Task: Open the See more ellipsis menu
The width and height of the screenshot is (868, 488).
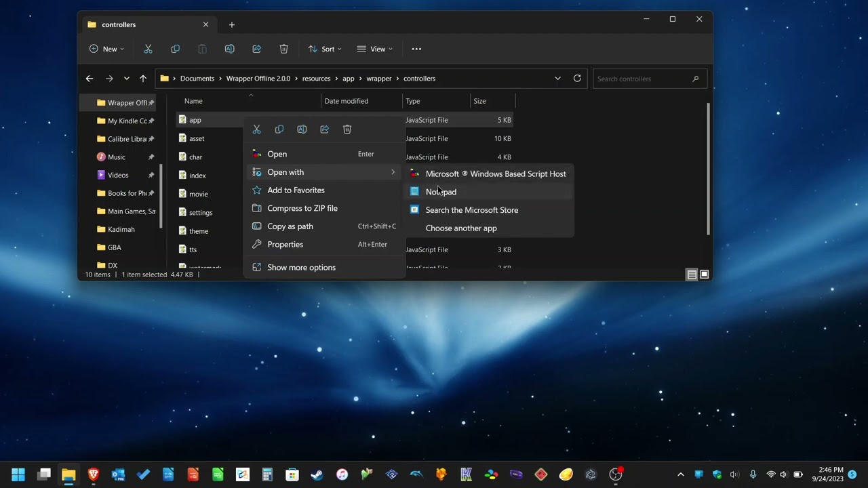Action: click(x=416, y=49)
